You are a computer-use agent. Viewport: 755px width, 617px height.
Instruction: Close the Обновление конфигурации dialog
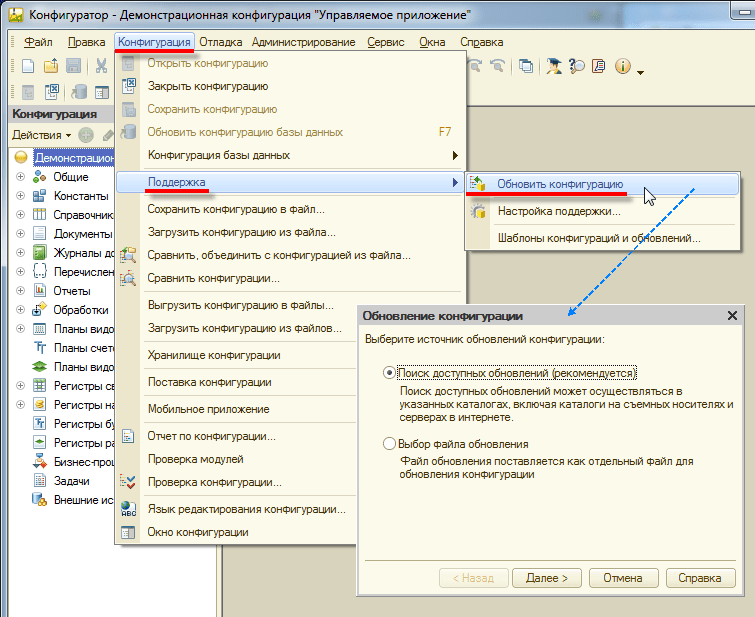click(732, 315)
